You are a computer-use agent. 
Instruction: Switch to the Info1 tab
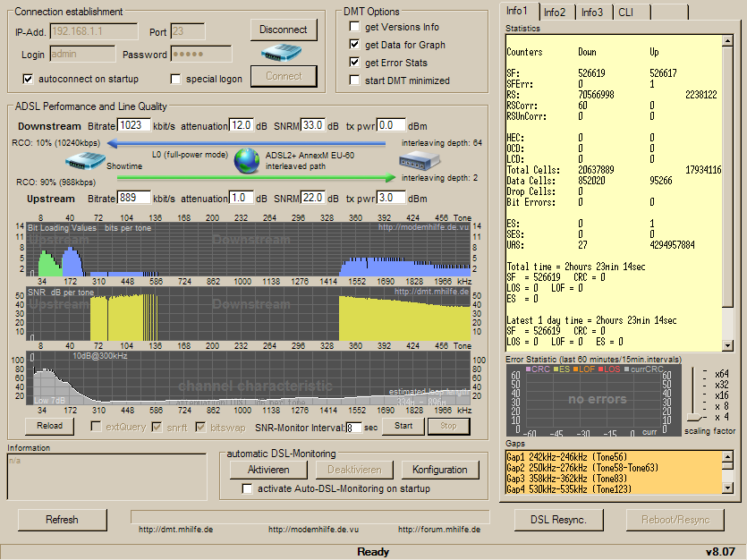click(518, 11)
